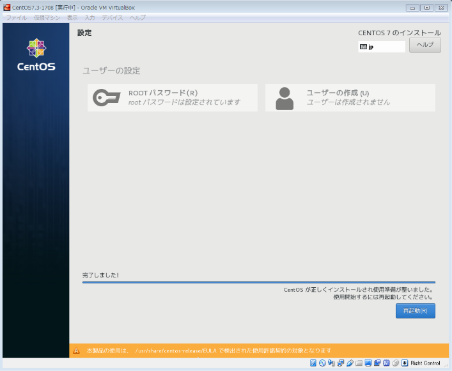Screen dimensions: 452x371
Task: Click the network adapters status icon
Action: 340,363
